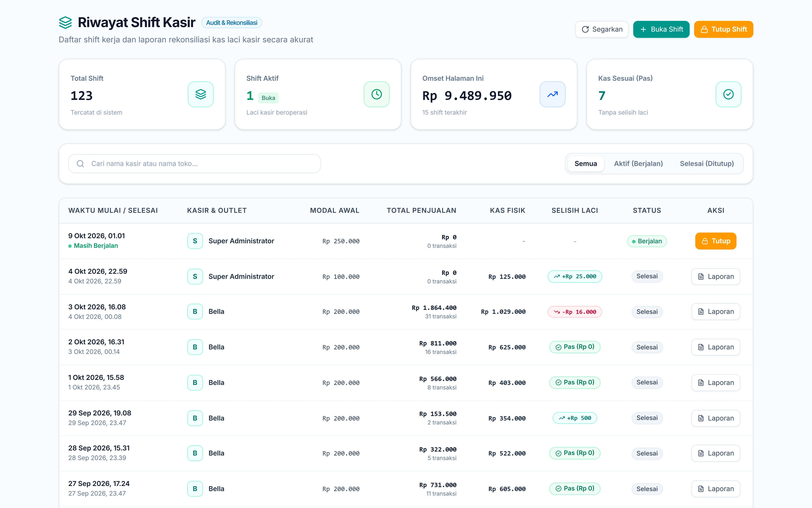Click the clock icon in Shift Aktif card

pos(376,94)
